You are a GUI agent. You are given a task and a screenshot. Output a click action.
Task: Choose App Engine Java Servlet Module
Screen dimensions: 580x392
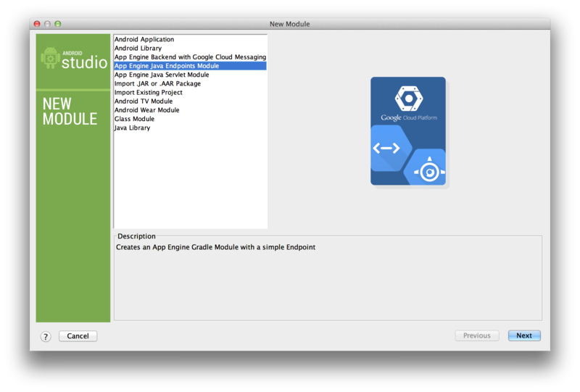(190, 75)
